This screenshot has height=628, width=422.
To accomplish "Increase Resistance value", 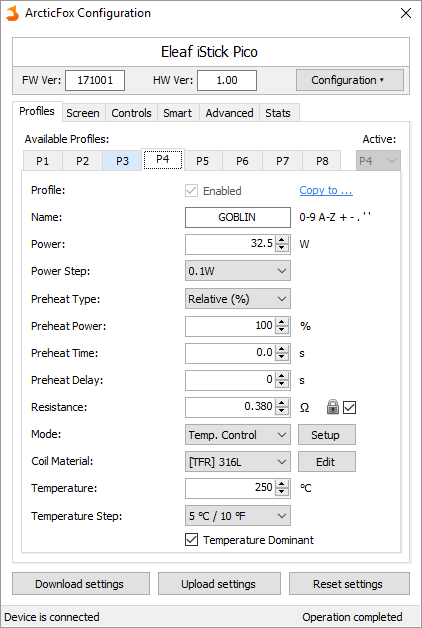I will pos(282,403).
